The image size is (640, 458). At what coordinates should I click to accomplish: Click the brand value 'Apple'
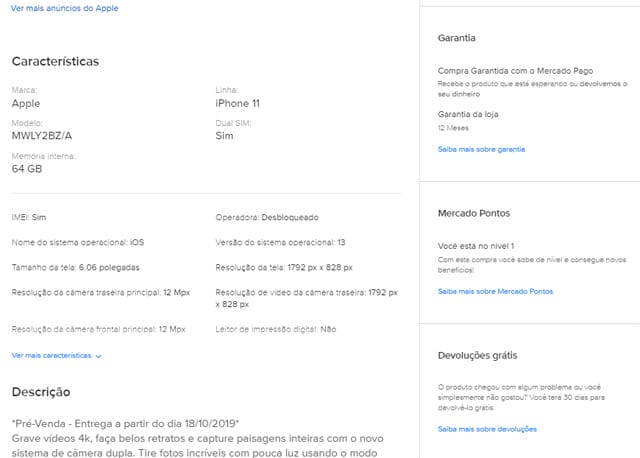26,104
